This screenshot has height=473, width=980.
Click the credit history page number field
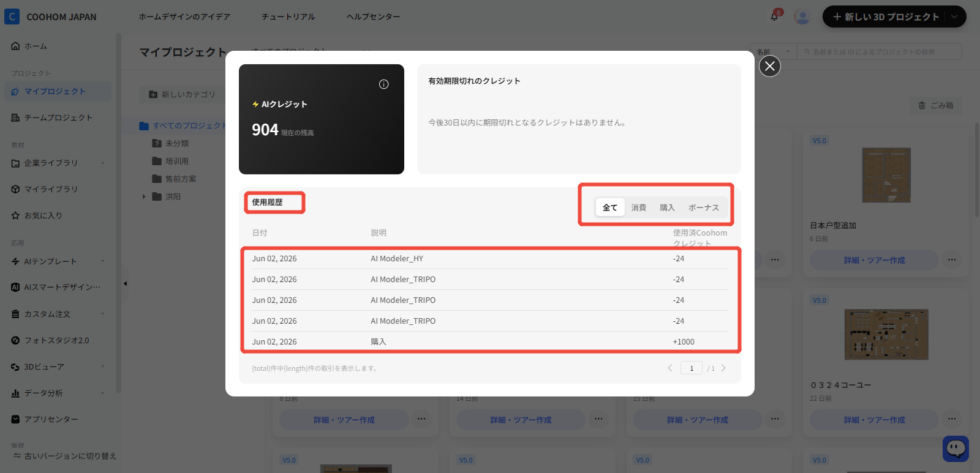click(692, 368)
